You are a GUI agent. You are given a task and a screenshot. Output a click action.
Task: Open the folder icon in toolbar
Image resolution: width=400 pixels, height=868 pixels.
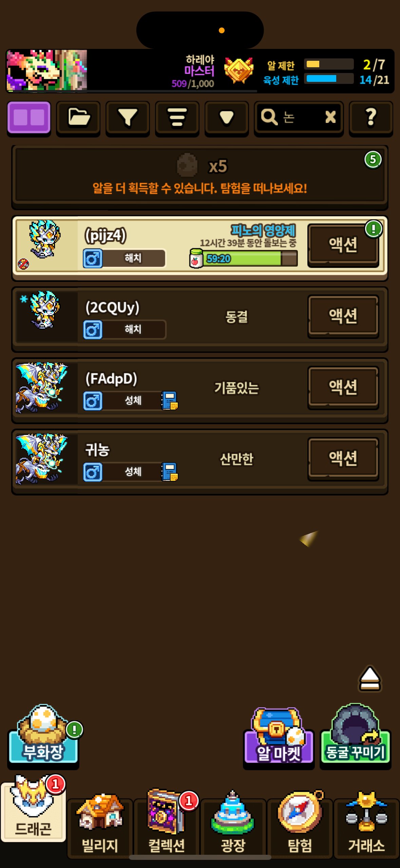coord(78,117)
